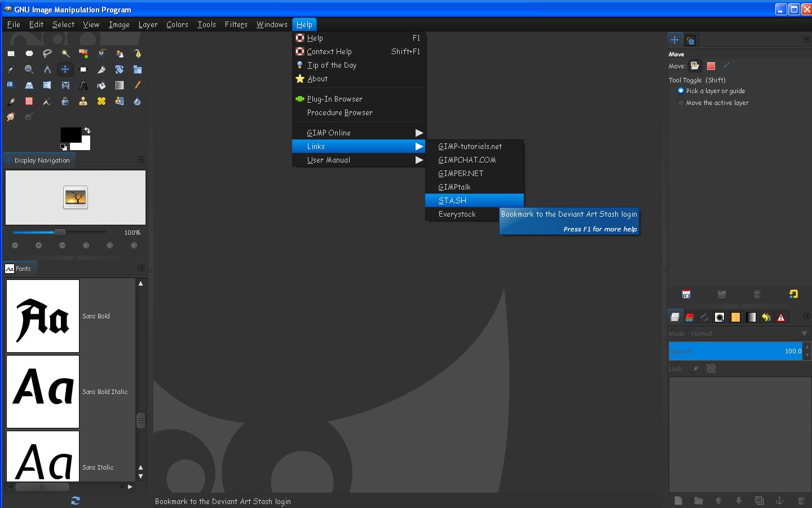
Task: Save tool options preset
Action: (x=686, y=294)
